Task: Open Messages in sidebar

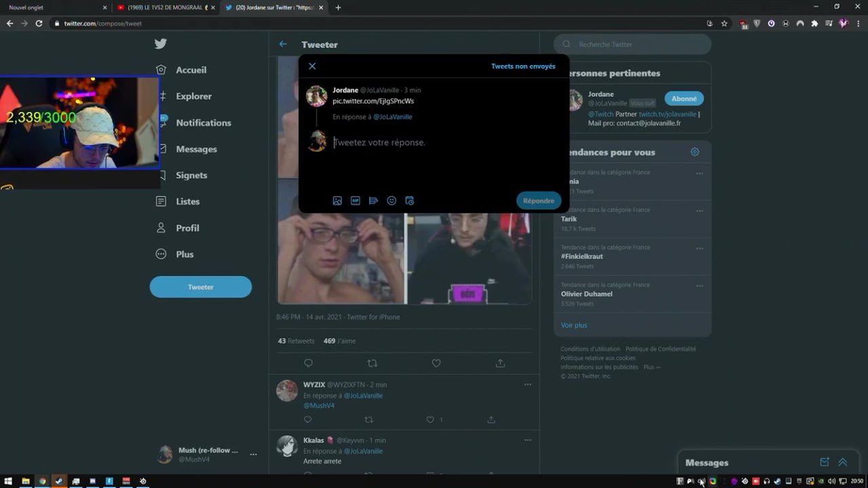Action: (x=186, y=149)
